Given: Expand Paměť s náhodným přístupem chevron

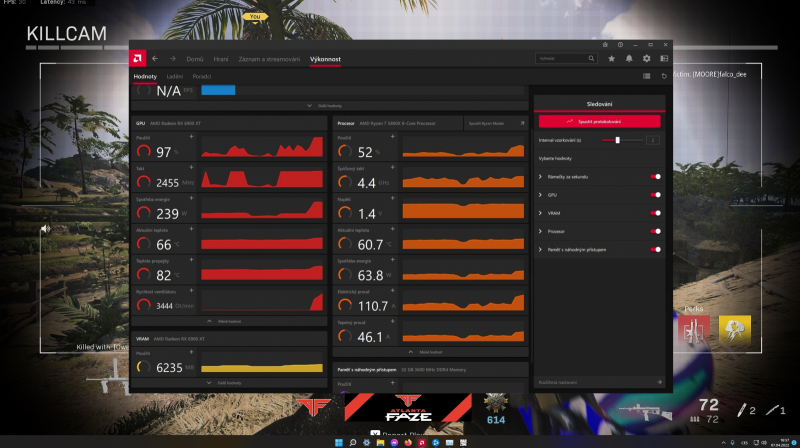Looking at the screenshot, I should click(540, 250).
